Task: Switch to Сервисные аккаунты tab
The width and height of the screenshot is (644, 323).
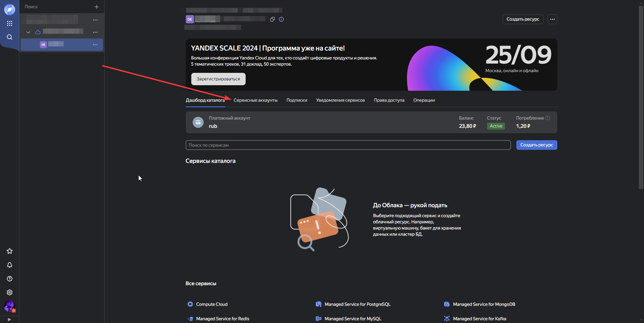Action: [x=256, y=100]
